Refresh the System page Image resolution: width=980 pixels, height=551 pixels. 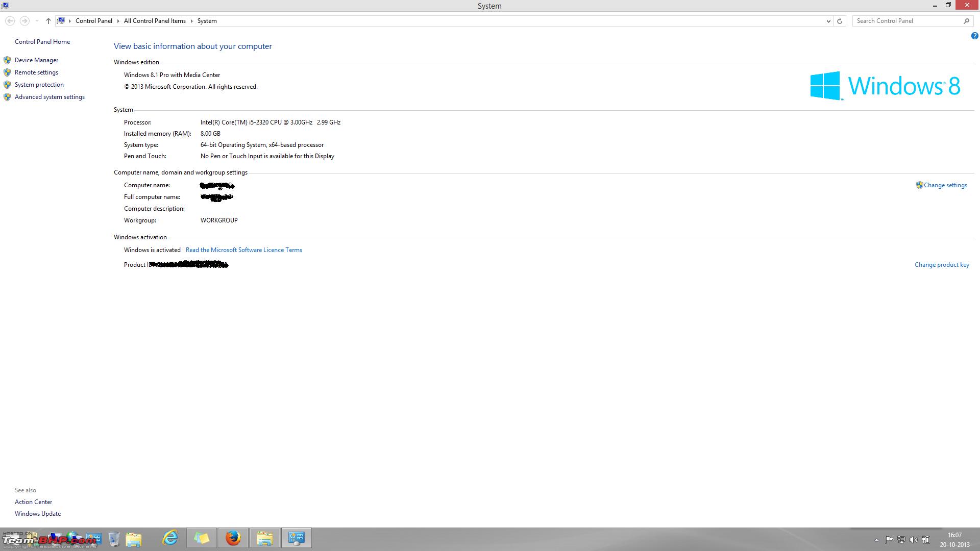click(840, 21)
